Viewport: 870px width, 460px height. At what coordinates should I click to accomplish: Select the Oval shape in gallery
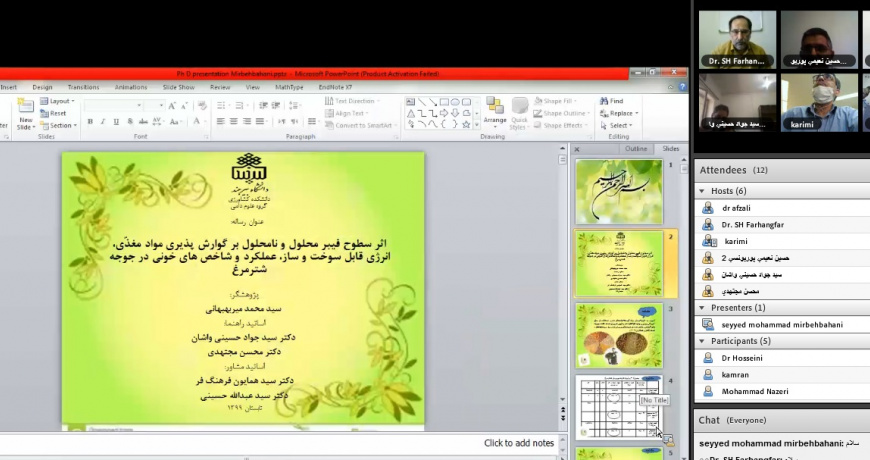pyautogui.click(x=455, y=102)
